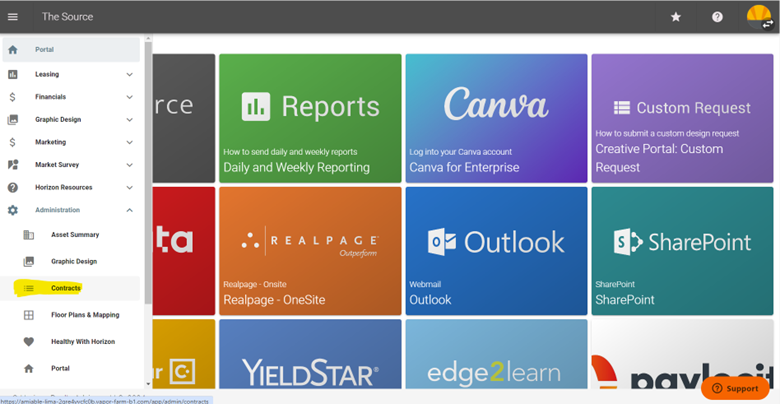Click the Contracts list icon
This screenshot has width=780, height=404.
click(29, 288)
